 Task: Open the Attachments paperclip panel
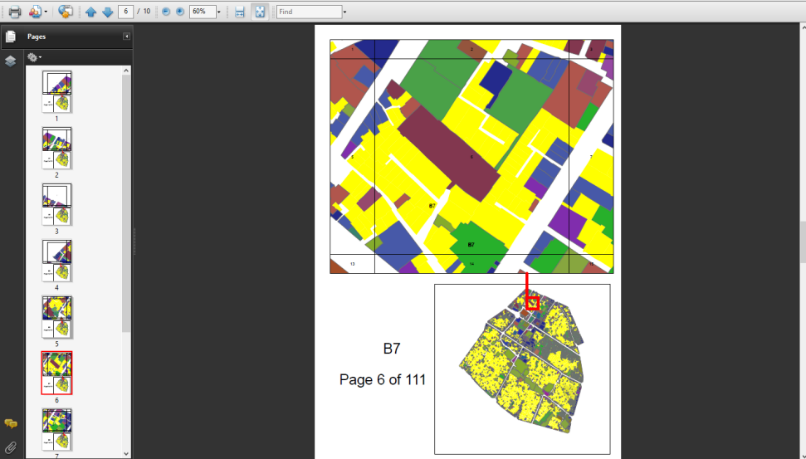point(10,446)
